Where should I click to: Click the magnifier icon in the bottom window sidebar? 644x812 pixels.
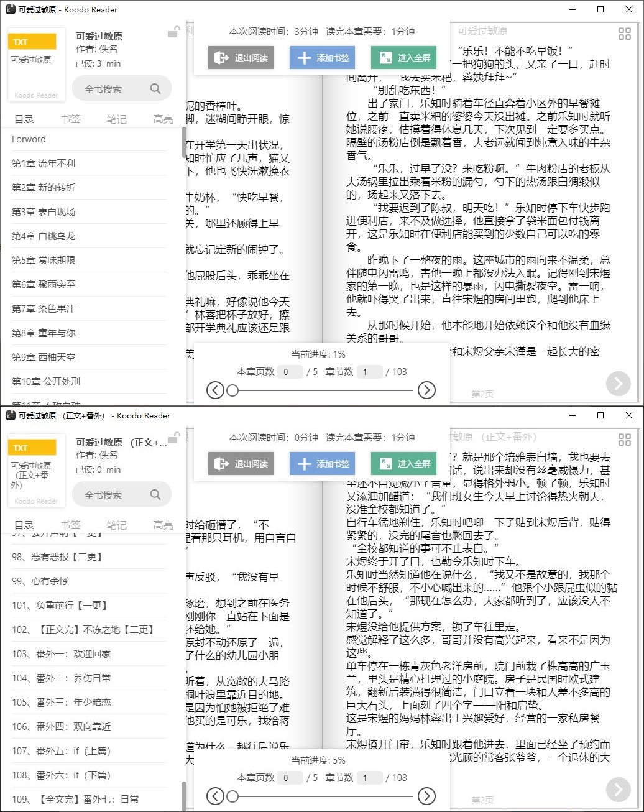point(155,494)
